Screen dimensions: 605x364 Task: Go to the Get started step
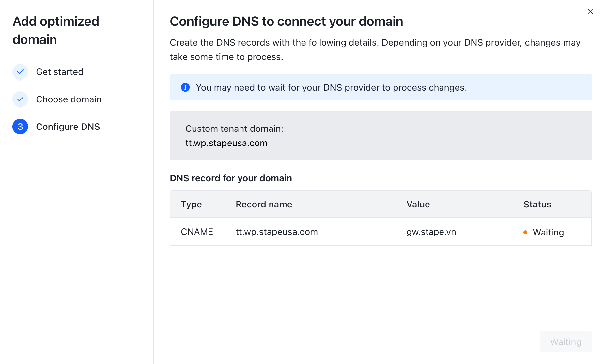(60, 72)
